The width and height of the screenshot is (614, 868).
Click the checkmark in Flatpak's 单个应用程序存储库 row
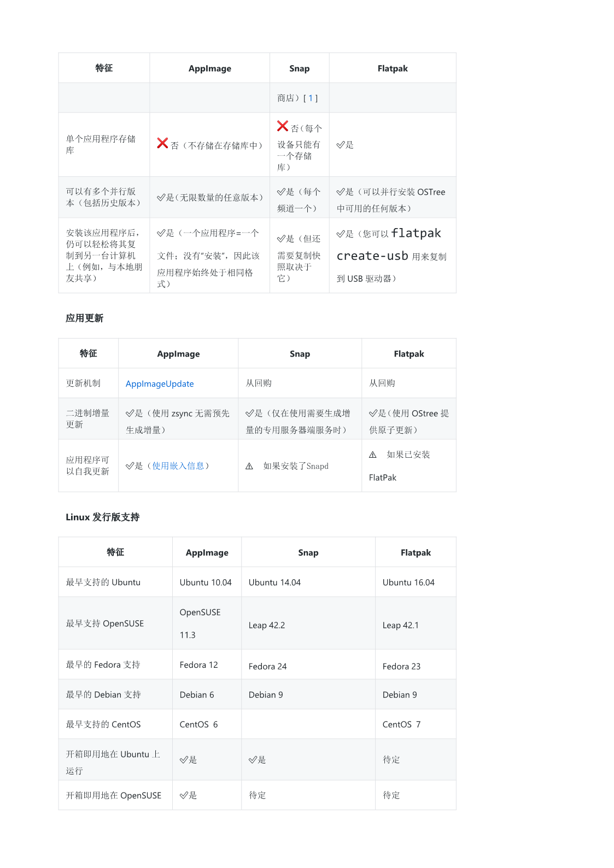[x=341, y=145]
